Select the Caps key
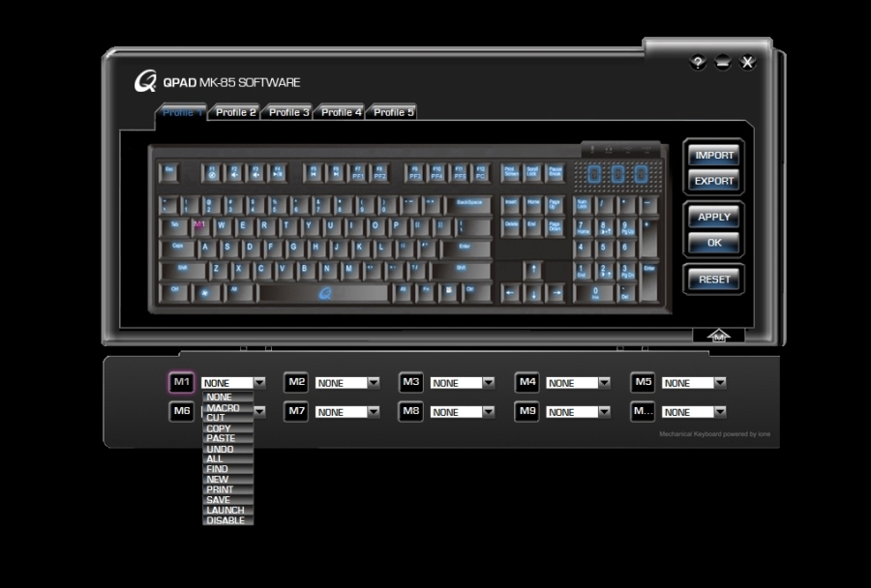The image size is (871, 588). (178, 249)
